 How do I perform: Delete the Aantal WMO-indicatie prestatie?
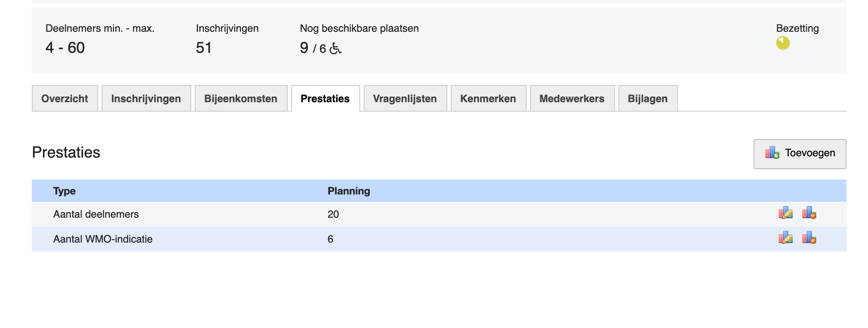809,238
